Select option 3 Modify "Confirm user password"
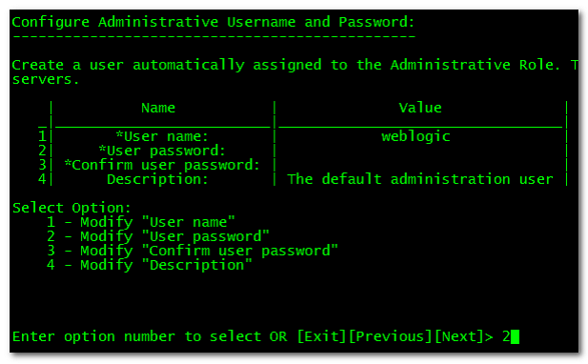Screen dimensions: 588x364 click(192, 251)
